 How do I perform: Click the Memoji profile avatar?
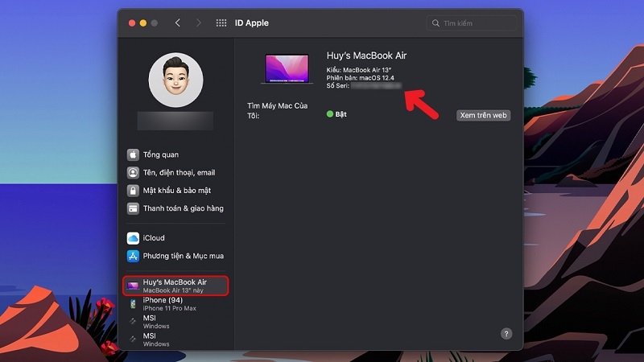click(175, 80)
